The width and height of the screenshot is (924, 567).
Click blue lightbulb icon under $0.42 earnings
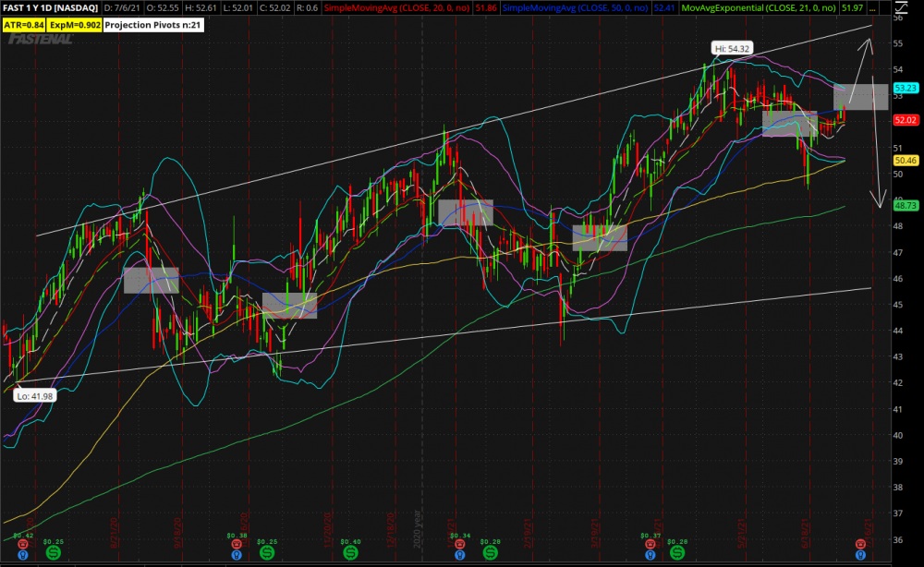point(23,555)
